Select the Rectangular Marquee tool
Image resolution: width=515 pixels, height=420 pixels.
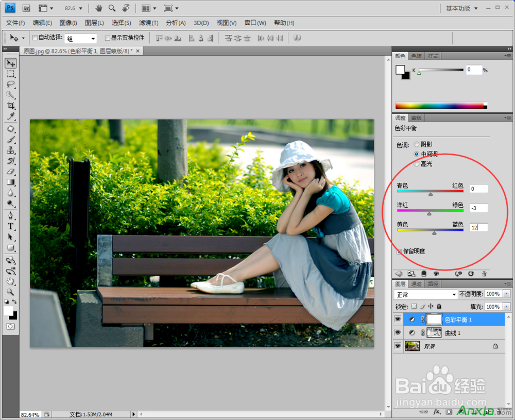click(10, 74)
